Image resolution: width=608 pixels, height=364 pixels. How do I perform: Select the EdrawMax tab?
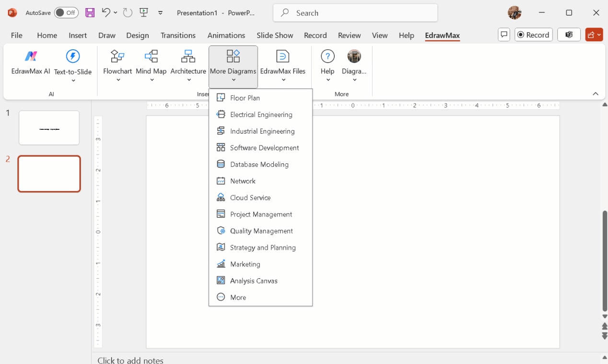click(x=442, y=35)
